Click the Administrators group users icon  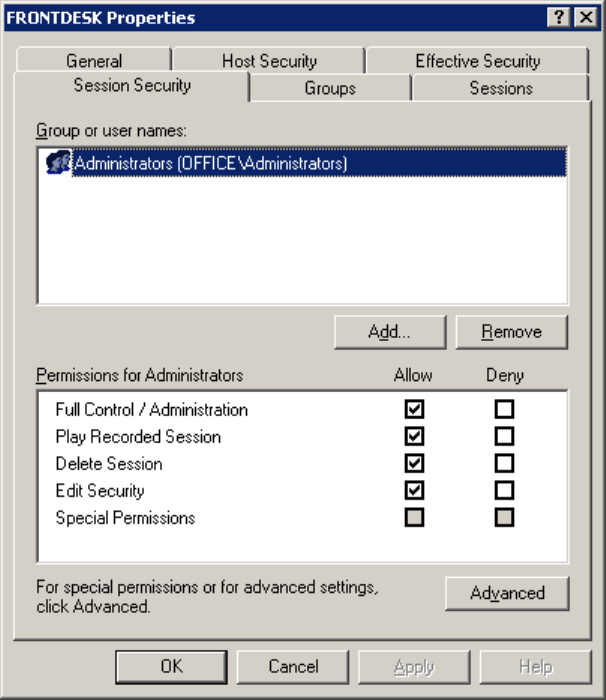pos(59,162)
